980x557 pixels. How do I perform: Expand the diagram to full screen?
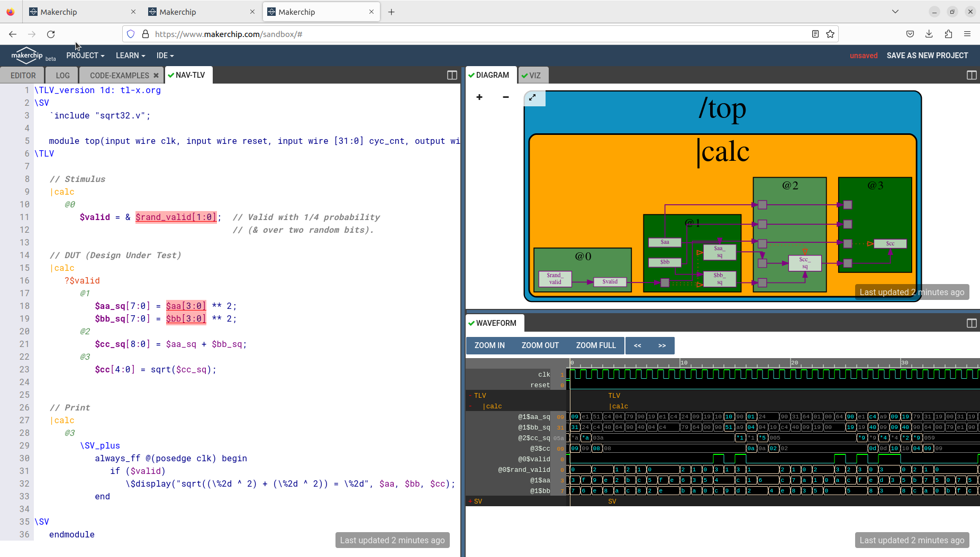point(533,98)
